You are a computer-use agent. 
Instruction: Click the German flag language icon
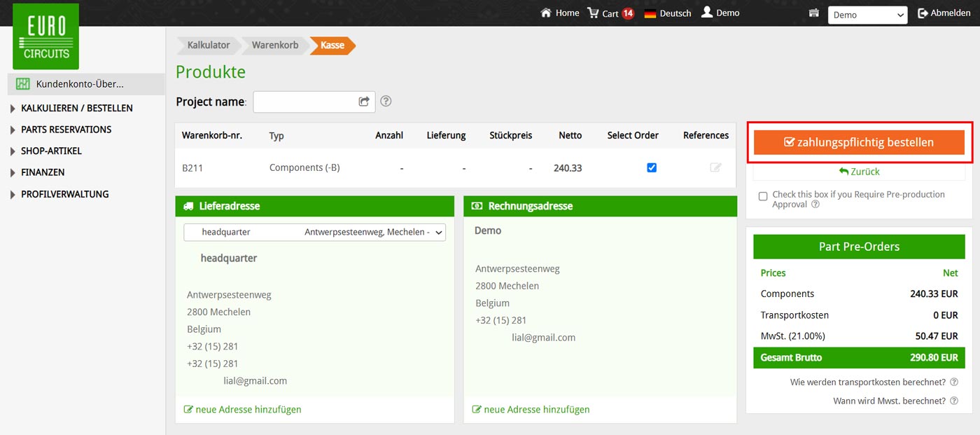(x=650, y=13)
